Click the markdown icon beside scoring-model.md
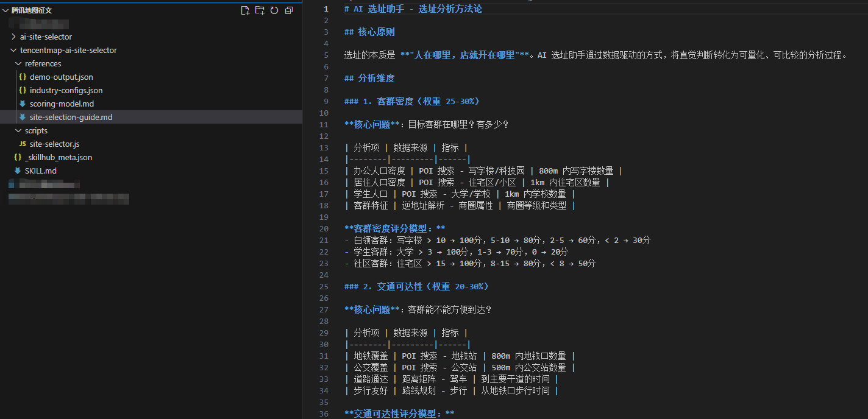868x419 pixels. 23,104
